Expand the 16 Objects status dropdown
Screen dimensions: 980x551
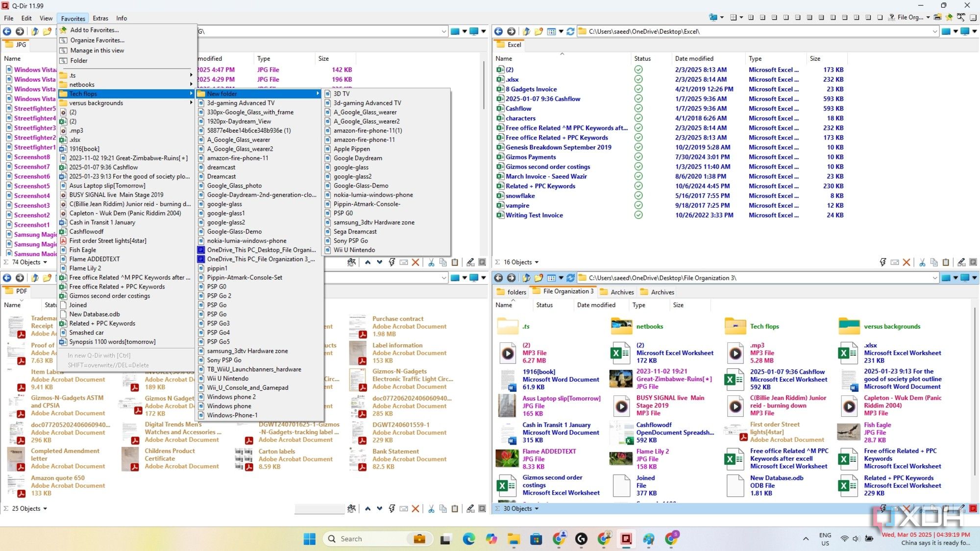coord(537,263)
